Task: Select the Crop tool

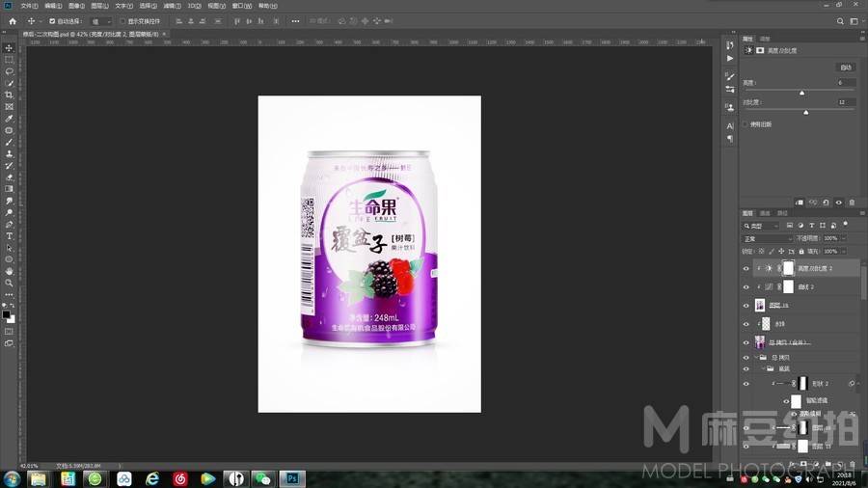Action: point(9,95)
